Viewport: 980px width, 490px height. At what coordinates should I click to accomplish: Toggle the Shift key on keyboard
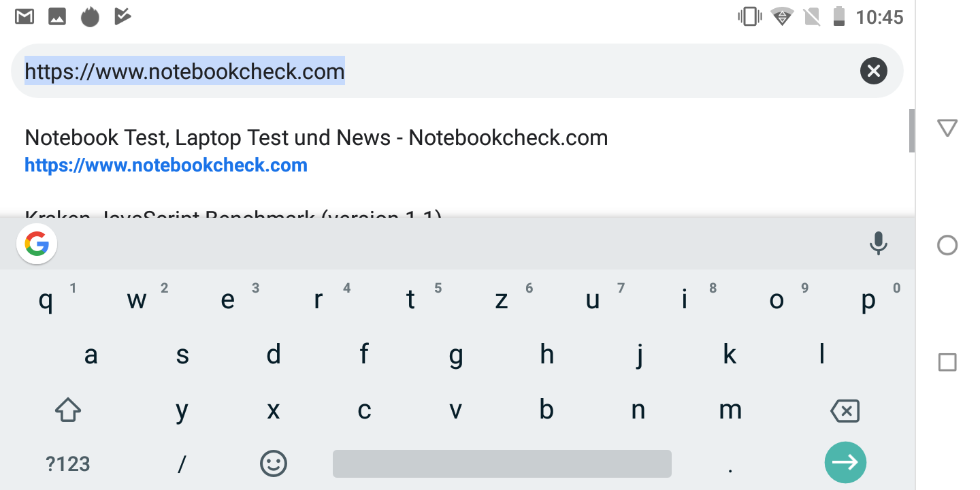[67, 410]
